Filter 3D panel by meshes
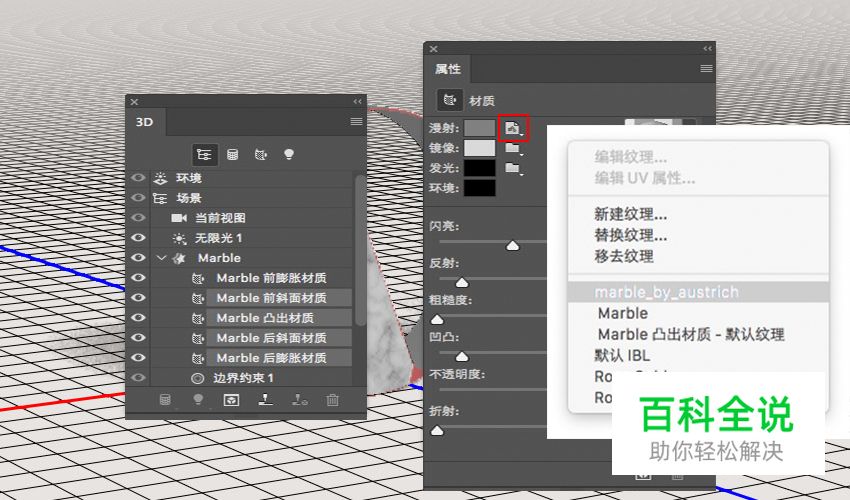 (x=233, y=155)
